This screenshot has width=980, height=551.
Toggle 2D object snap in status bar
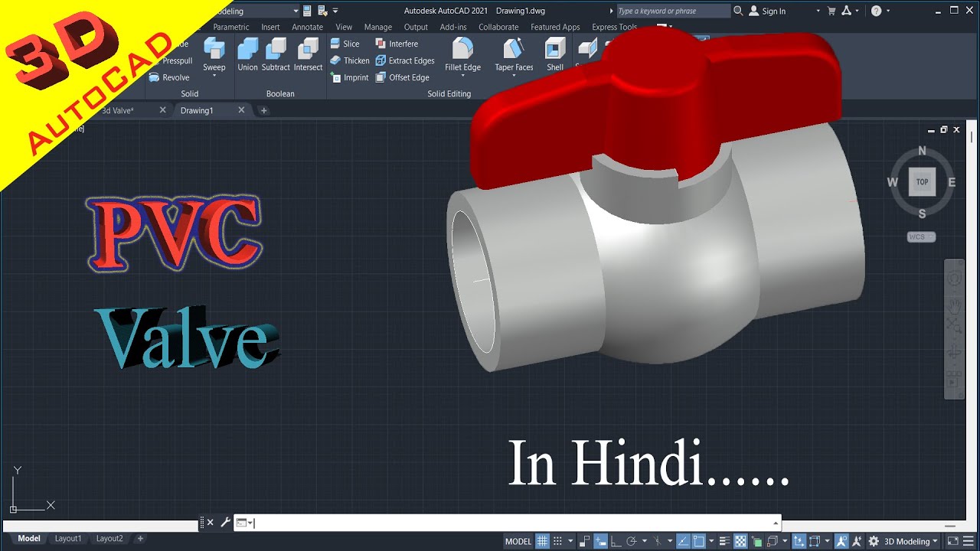698,541
